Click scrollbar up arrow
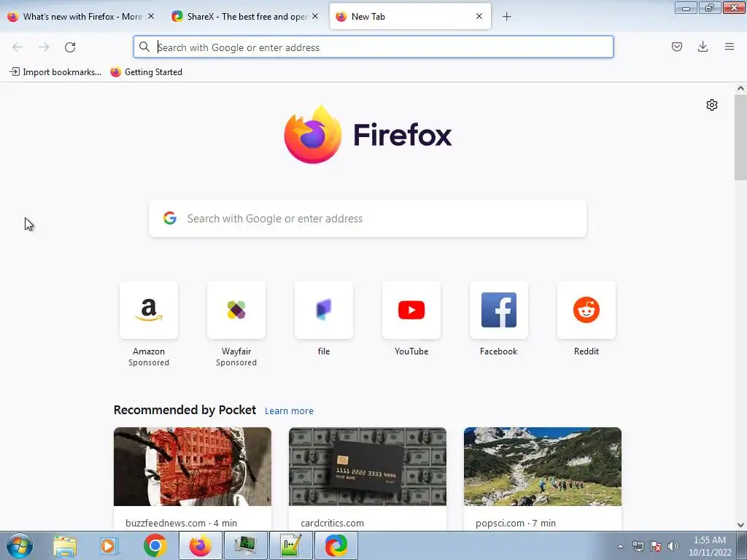 click(740, 88)
